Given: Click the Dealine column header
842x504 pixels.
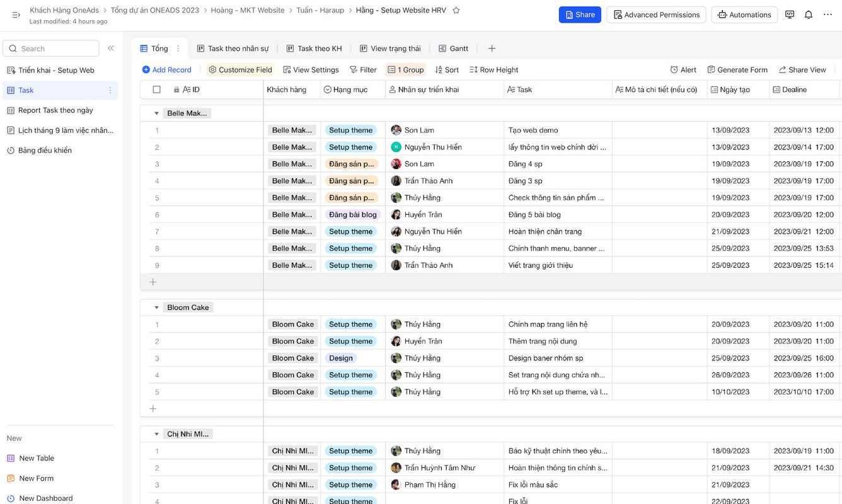Looking at the screenshot, I should pyautogui.click(x=804, y=89).
